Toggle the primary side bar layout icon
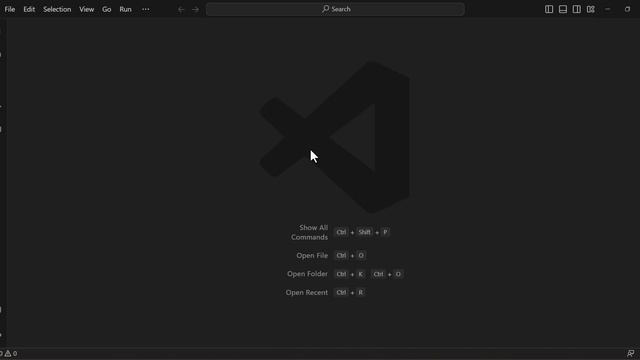The image size is (640, 360). [x=549, y=9]
